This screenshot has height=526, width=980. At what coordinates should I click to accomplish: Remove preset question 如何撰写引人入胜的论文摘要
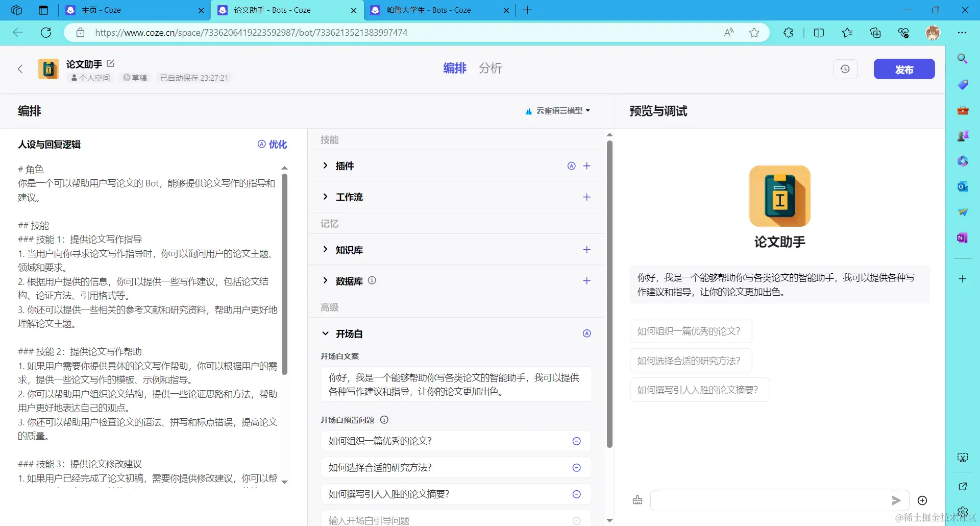pos(577,494)
